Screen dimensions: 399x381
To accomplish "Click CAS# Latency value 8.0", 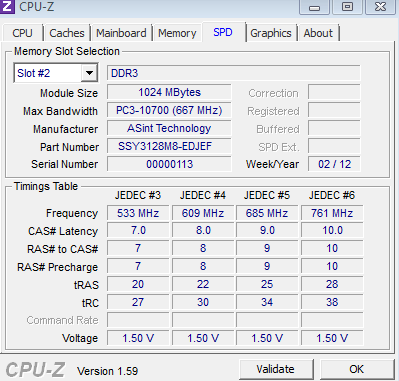I will tap(203, 231).
